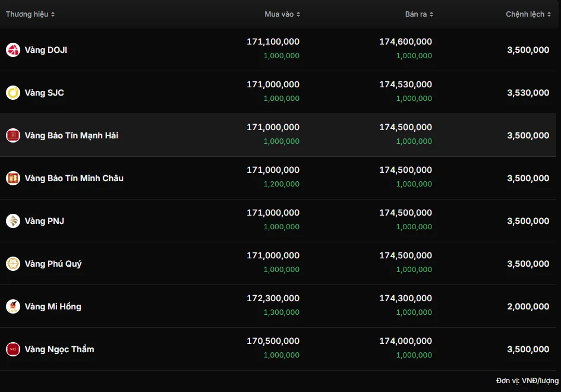Click the Vàng PNJ brand logo icon
This screenshot has height=392, width=561.
point(13,221)
